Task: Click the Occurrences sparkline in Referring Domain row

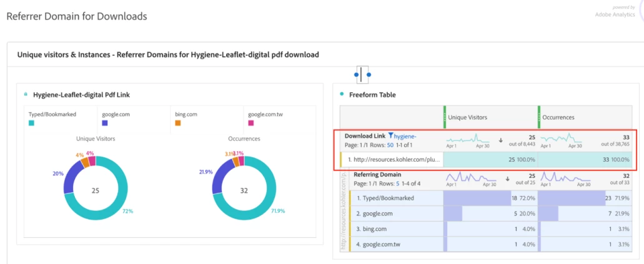Action: click(x=565, y=177)
